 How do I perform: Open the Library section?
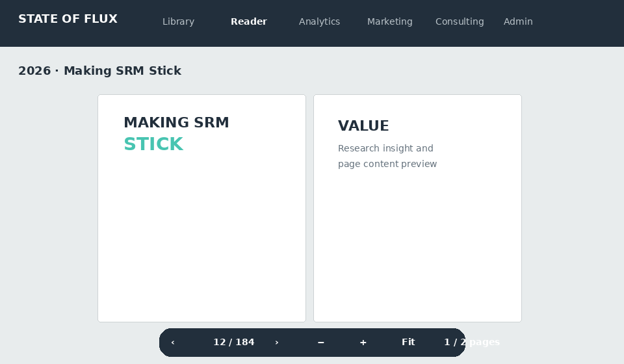[178, 21]
